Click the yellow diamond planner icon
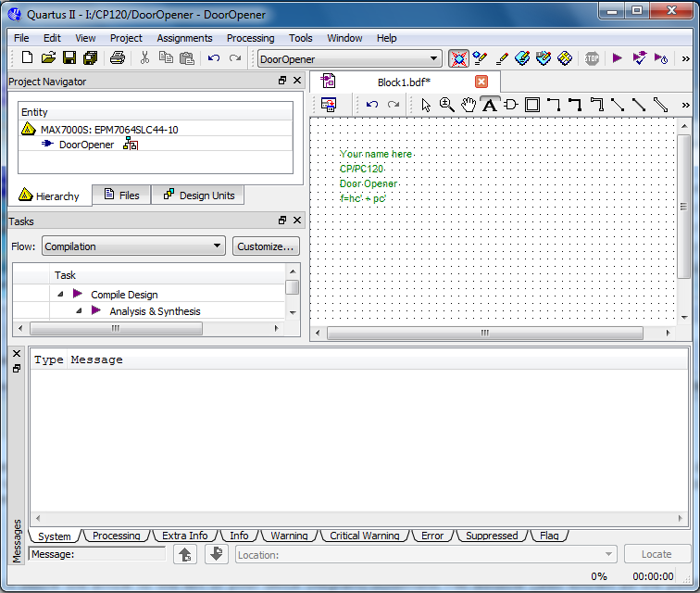 [565, 58]
